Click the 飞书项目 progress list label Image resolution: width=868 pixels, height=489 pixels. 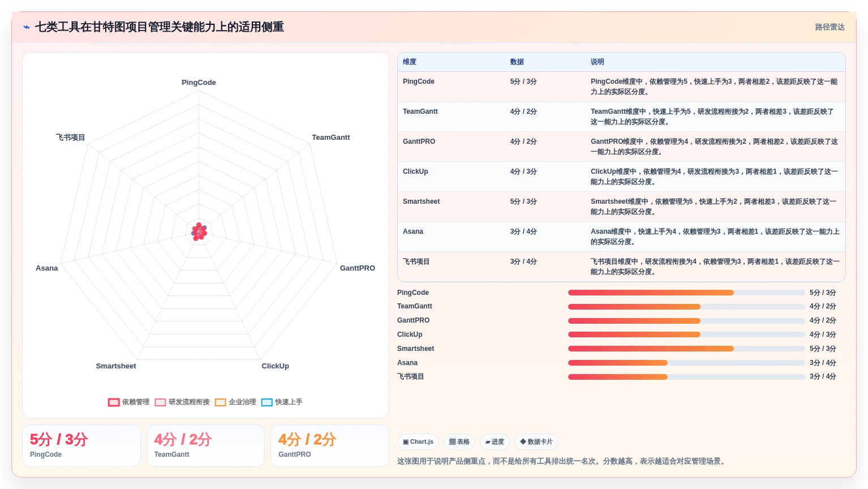pos(411,377)
